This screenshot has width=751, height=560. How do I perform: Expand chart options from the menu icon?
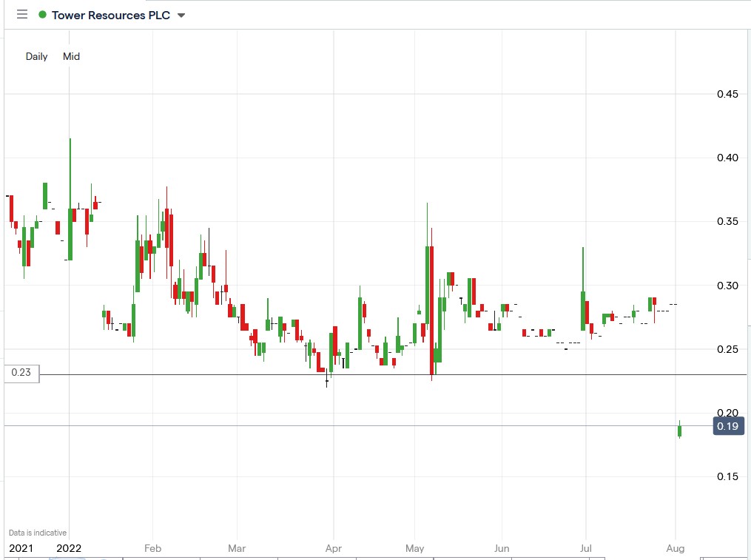click(21, 14)
